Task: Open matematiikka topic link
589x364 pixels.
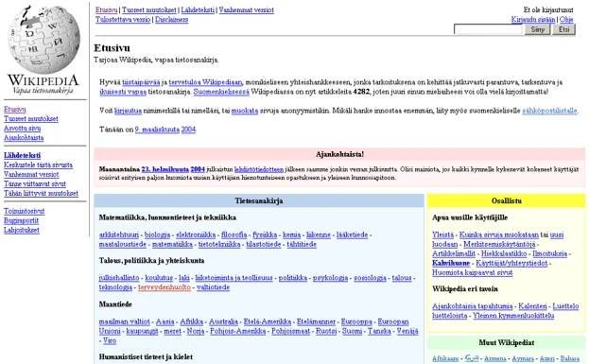Action: click(172, 244)
